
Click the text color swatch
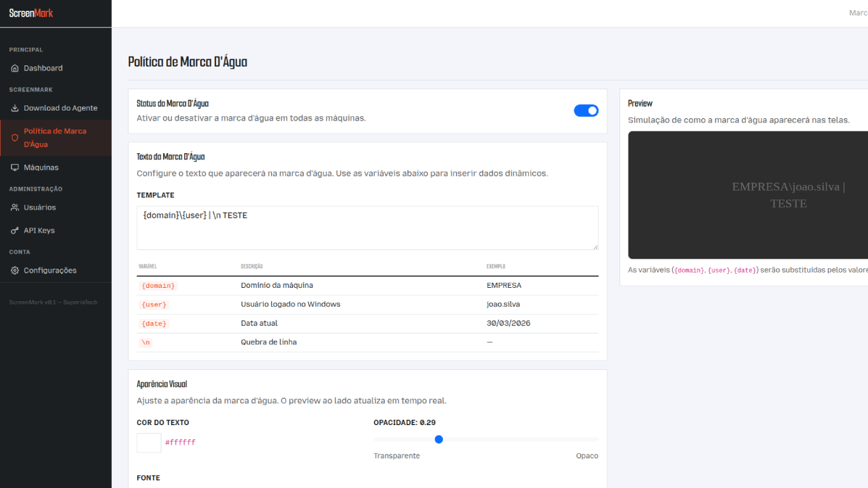pyautogui.click(x=149, y=442)
